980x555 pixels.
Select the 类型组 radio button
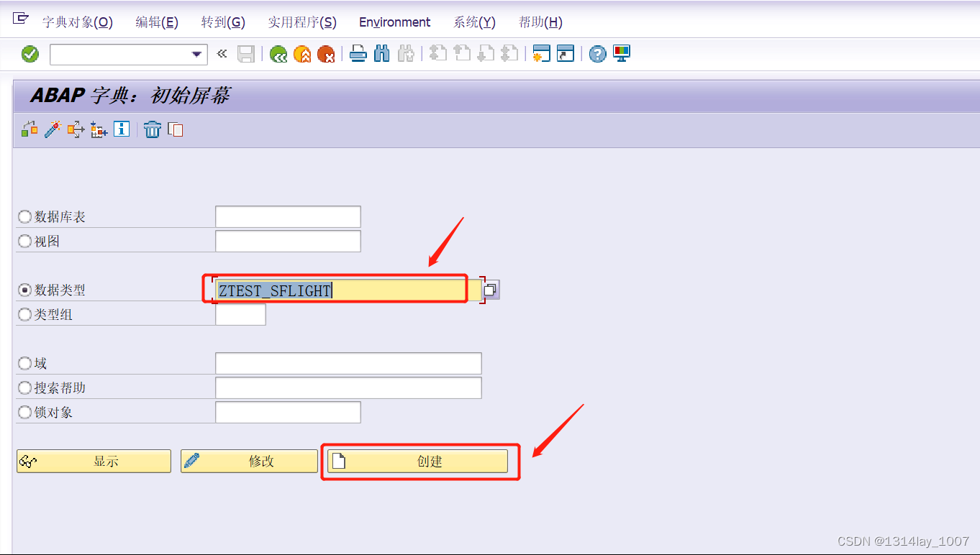click(25, 315)
